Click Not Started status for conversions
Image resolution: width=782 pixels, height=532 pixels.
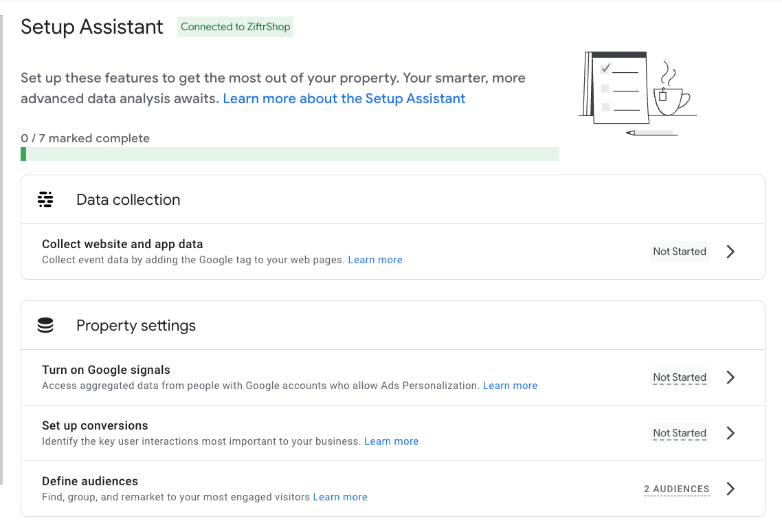pos(680,433)
